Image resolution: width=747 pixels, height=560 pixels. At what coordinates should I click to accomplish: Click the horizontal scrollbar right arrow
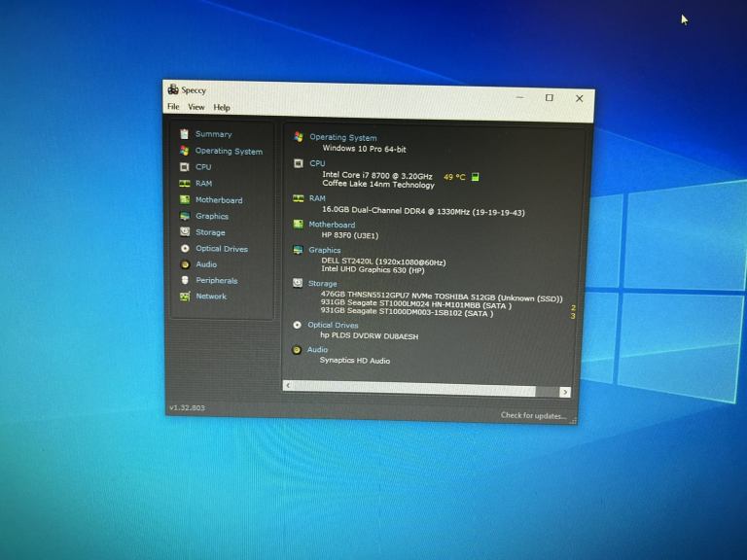(565, 392)
